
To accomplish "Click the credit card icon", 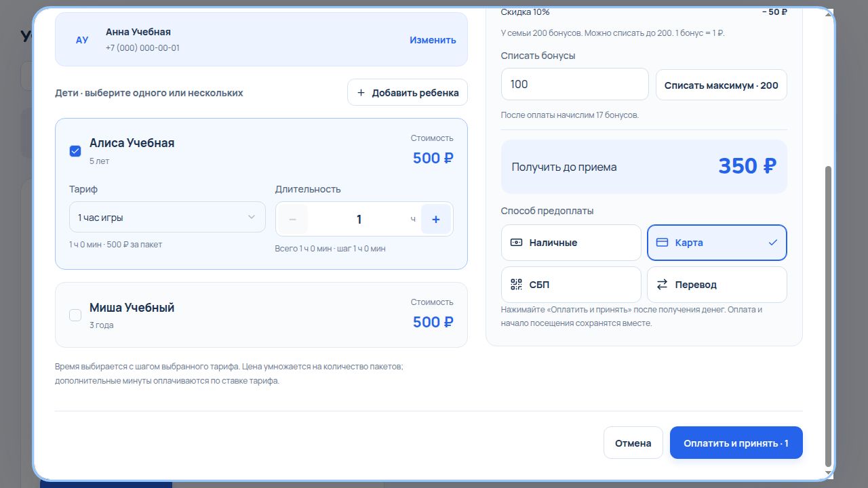I will coord(663,243).
